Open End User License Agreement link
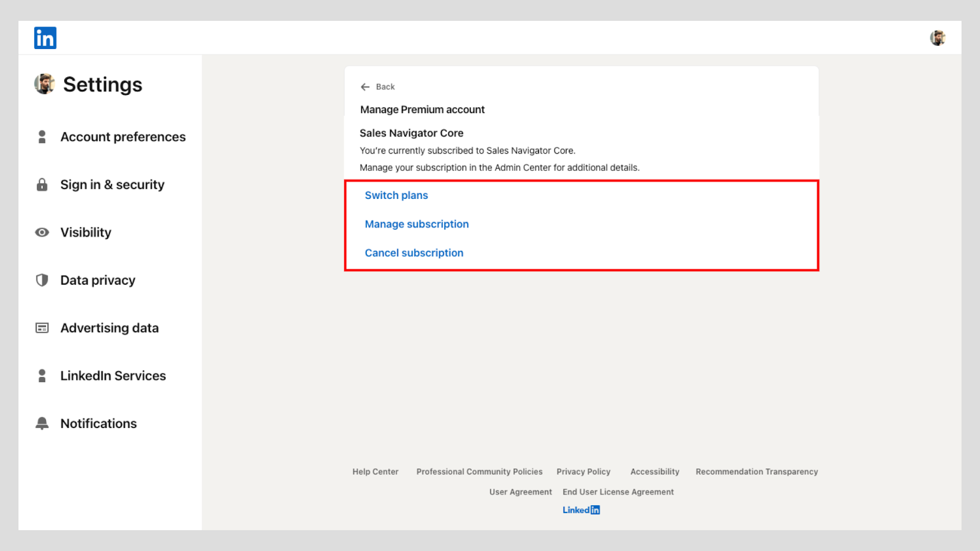980x551 pixels. [618, 492]
